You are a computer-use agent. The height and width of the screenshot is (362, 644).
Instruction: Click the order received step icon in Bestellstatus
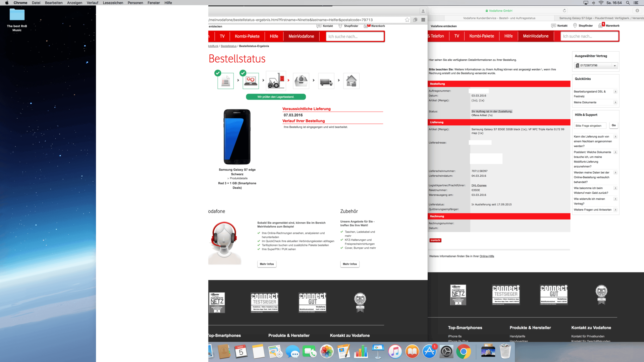pos(225,81)
